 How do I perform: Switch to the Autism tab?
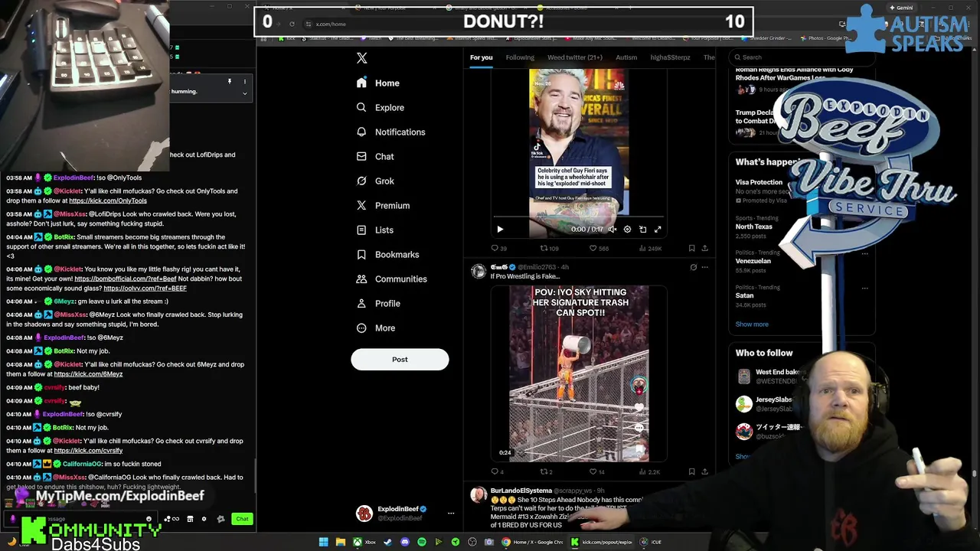point(626,57)
